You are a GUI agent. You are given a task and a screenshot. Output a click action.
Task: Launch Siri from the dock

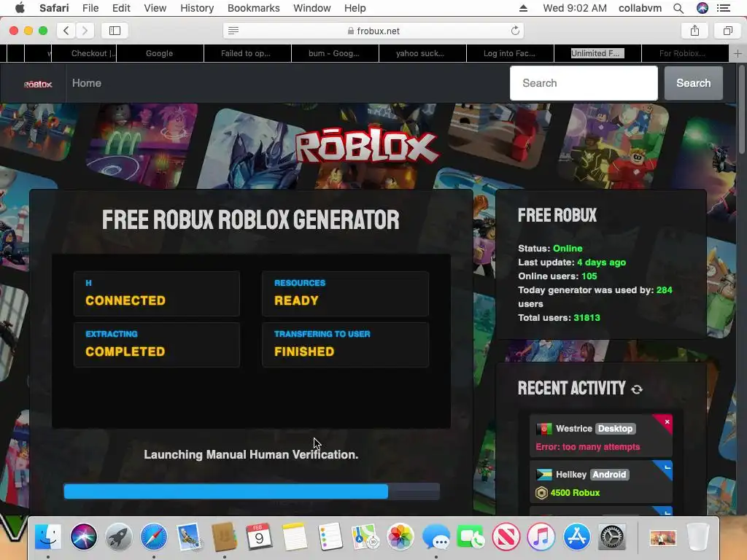point(83,537)
